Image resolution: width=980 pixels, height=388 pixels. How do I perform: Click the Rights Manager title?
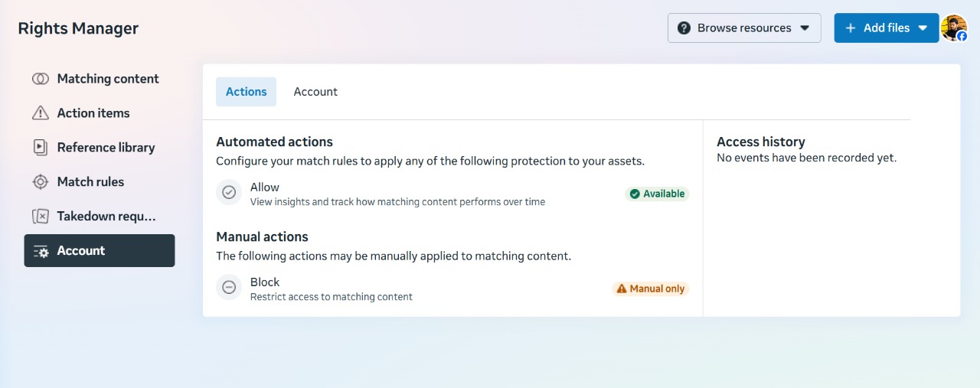coord(78,29)
